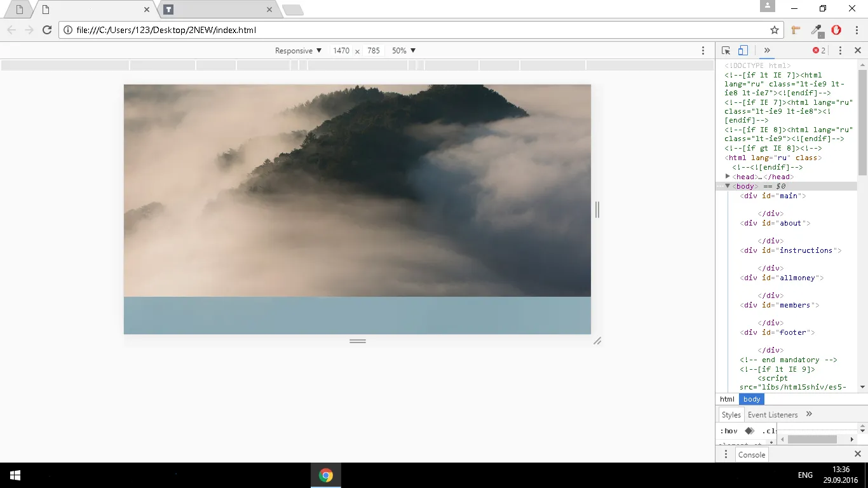Open device toolbar more options menu
The height and width of the screenshot is (488, 868).
click(703, 51)
